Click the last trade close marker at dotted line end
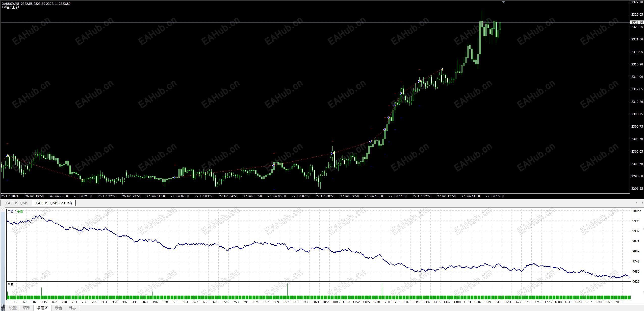The image size is (644, 311). 442,69
